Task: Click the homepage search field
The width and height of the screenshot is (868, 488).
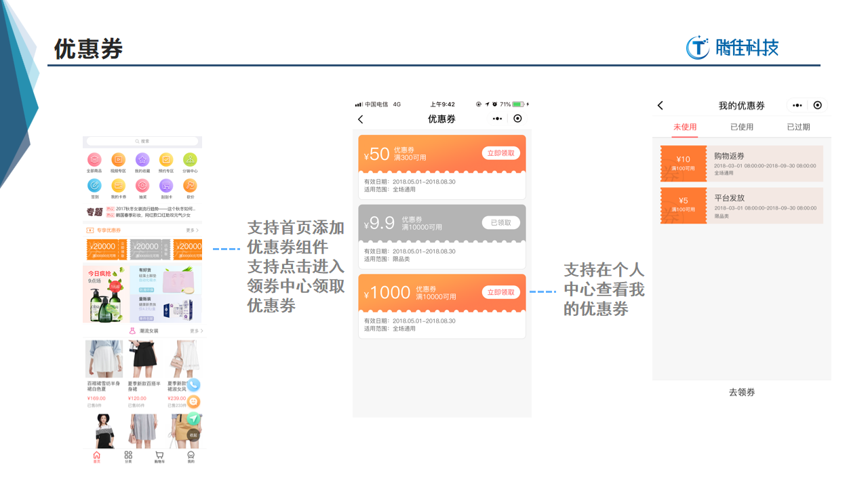Action: (143, 141)
